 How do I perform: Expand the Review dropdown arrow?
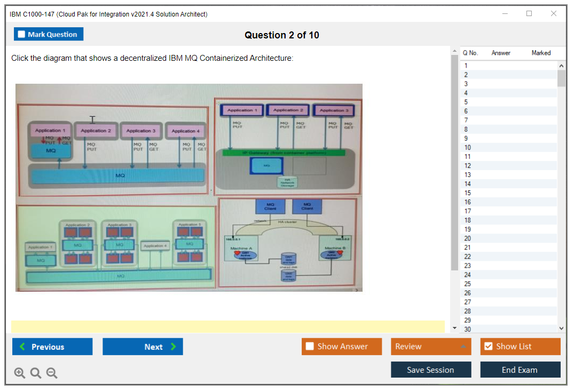(x=462, y=347)
